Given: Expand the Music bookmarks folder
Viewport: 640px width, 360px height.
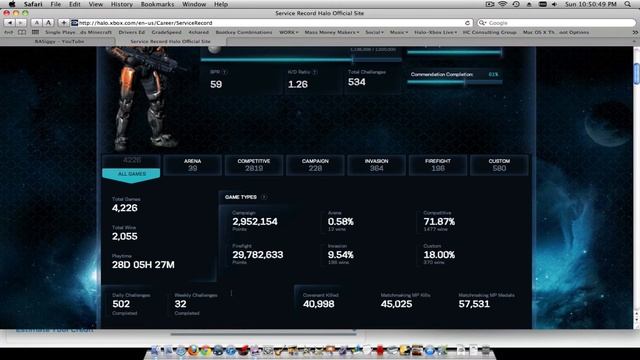Looking at the screenshot, I should click(x=399, y=32).
